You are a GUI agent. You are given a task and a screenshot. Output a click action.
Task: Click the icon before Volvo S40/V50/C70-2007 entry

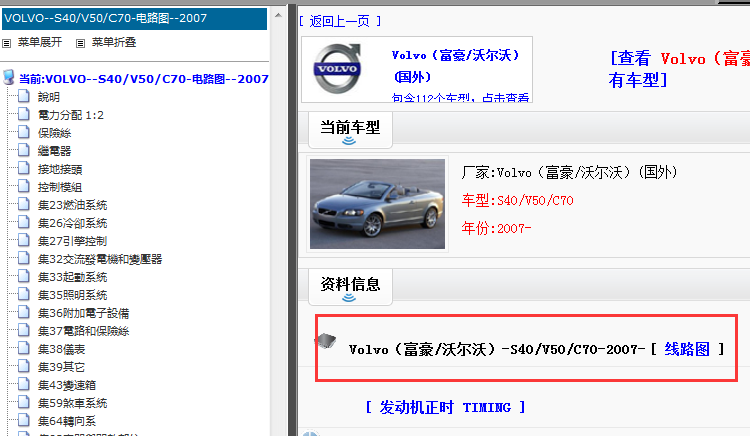pos(326,340)
